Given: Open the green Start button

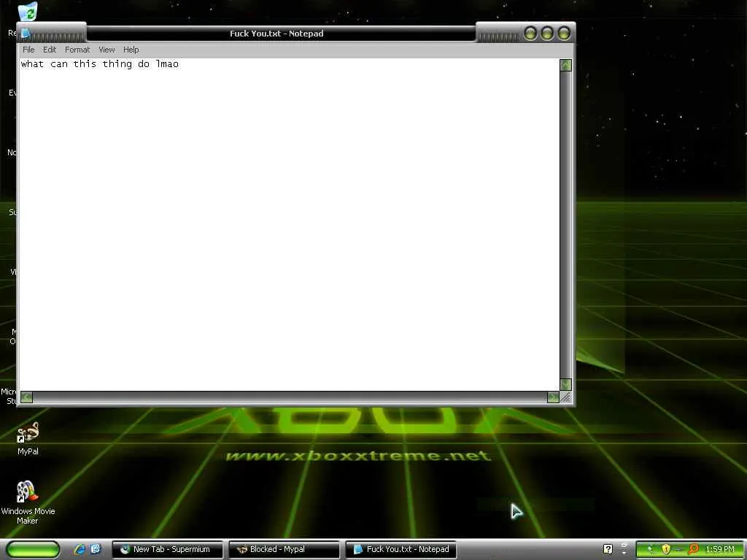Looking at the screenshot, I should (34, 549).
